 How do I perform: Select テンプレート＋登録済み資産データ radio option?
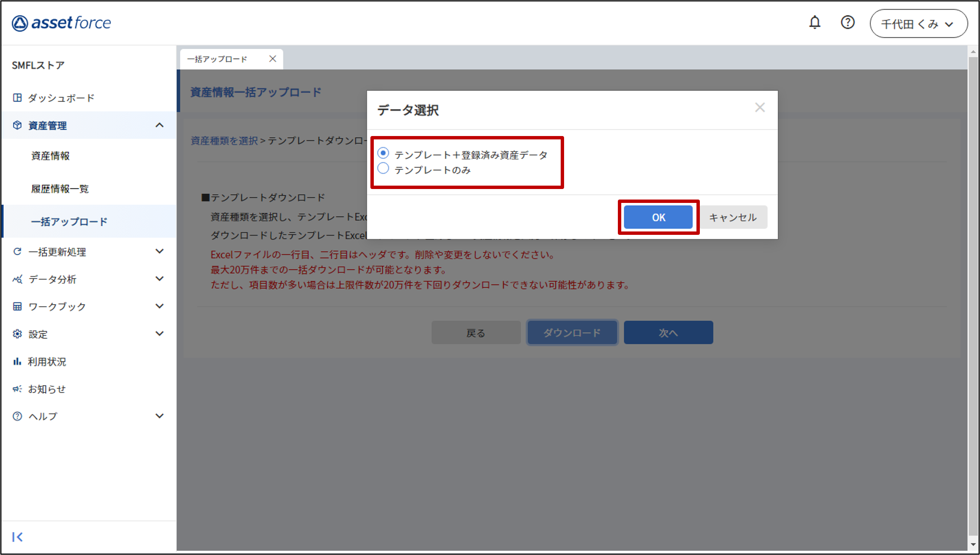pyautogui.click(x=383, y=153)
